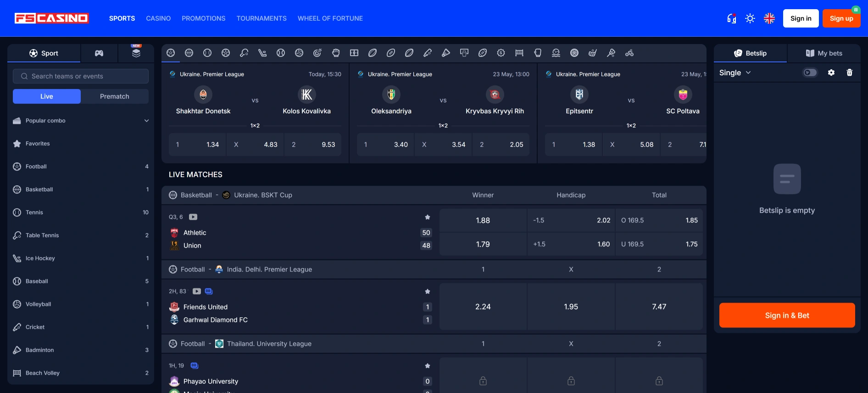Expand the Popular combo section
Viewport: 868px width, 393px height.
point(81,121)
